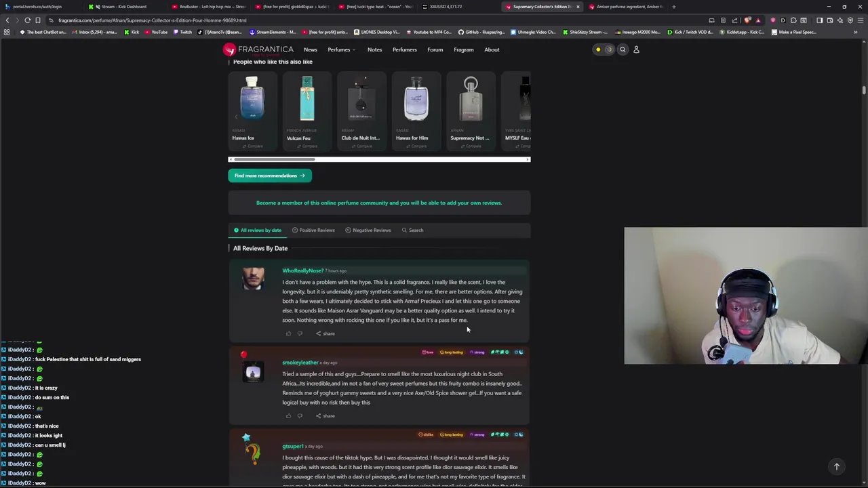Reload the page in the browser
Image resolution: width=868 pixels, height=488 pixels.
pos(27,20)
